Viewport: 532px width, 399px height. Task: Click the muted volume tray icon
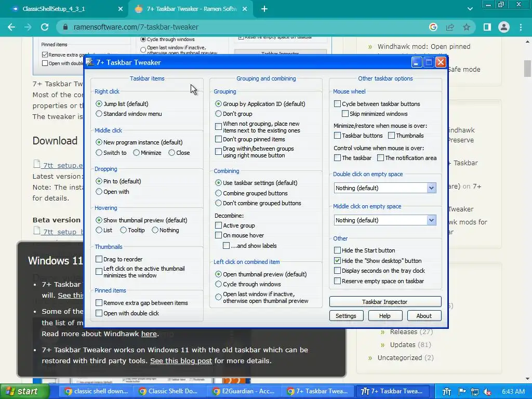click(x=487, y=392)
